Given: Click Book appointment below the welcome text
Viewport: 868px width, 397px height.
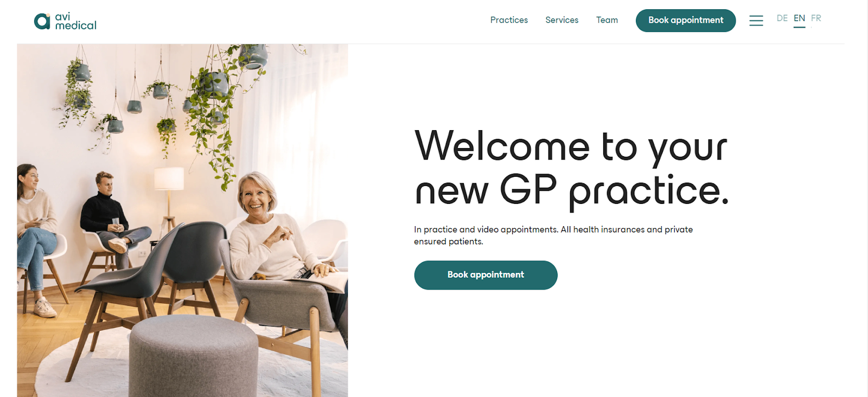Looking at the screenshot, I should tap(486, 275).
